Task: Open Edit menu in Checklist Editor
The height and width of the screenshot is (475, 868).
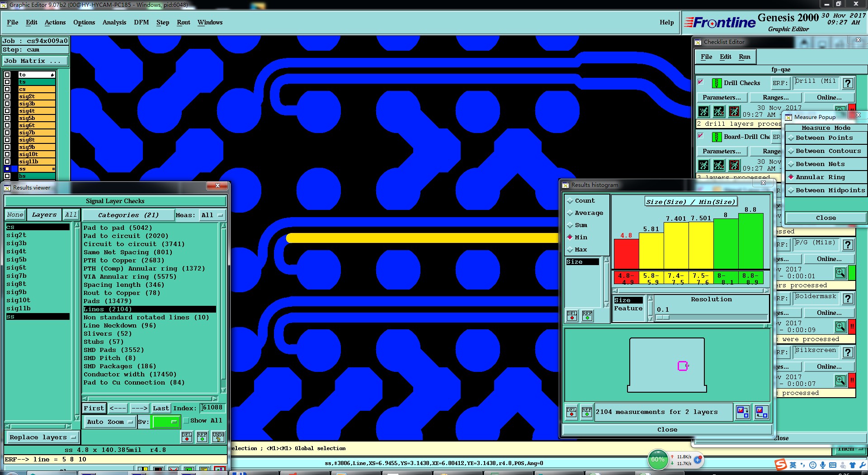Action: [726, 57]
